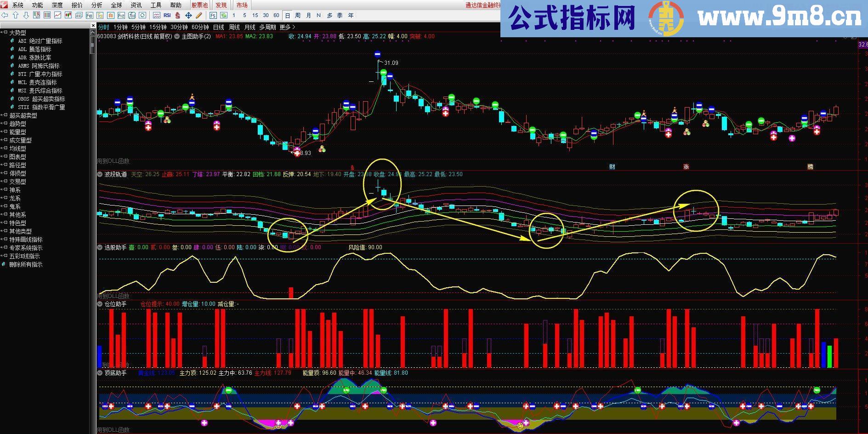Click the 榜 marker on time axis
The image size is (868, 434).
click(x=811, y=166)
